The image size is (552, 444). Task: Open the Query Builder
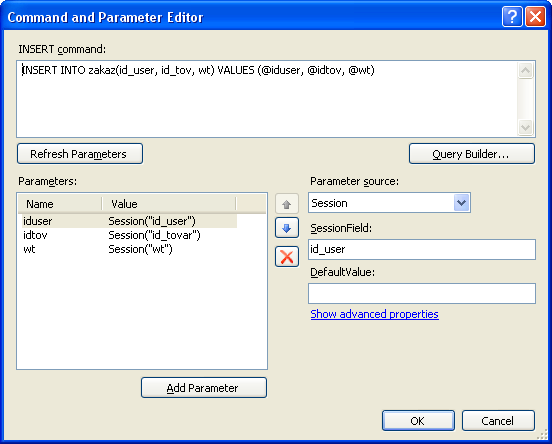472,154
